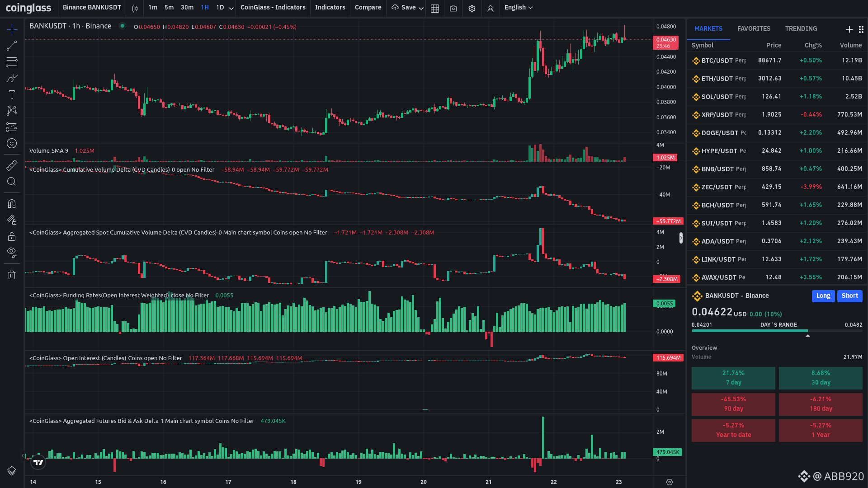Viewport: 868px width, 488px height.
Task: Select the trend line drawing tool
Action: coord(12,46)
